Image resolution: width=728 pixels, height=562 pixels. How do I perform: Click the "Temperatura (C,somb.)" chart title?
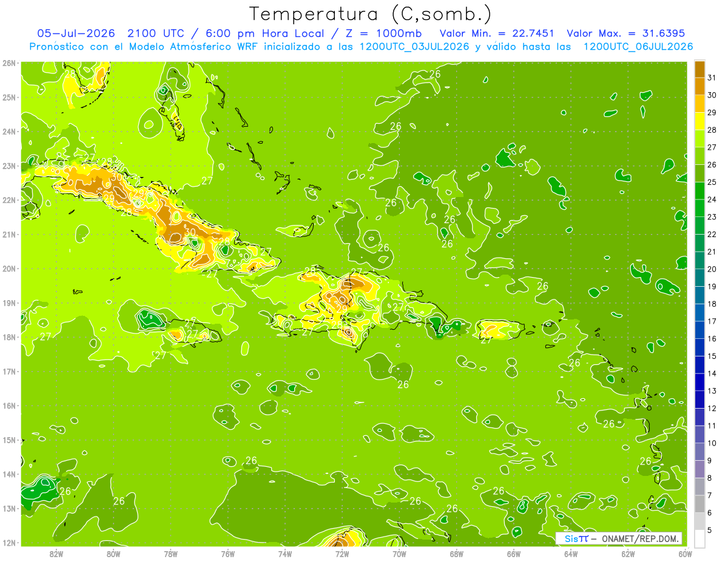point(371,14)
